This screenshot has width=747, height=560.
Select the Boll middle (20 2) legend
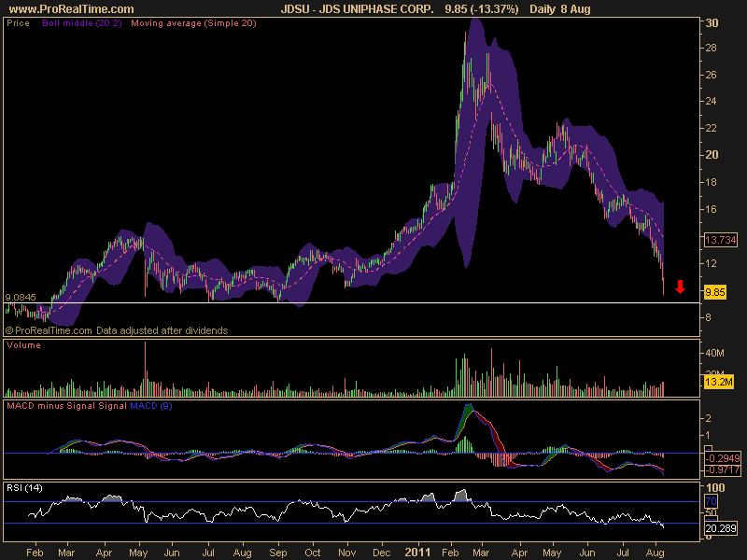tap(82, 22)
